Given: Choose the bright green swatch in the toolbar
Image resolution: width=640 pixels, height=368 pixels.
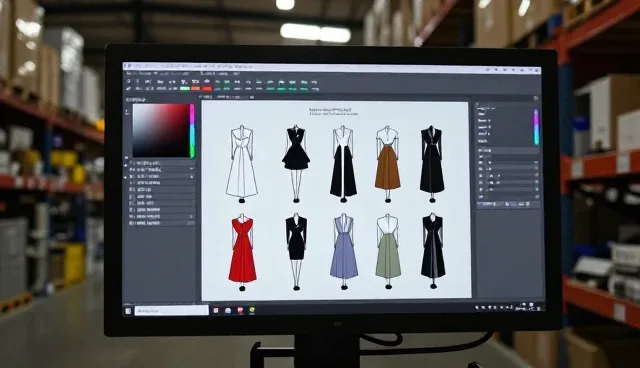Looking at the screenshot, I should click(185, 89).
